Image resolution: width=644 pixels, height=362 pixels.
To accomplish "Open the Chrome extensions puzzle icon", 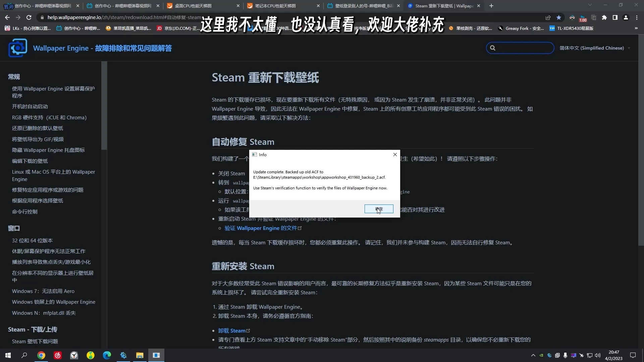I will (604, 17).
